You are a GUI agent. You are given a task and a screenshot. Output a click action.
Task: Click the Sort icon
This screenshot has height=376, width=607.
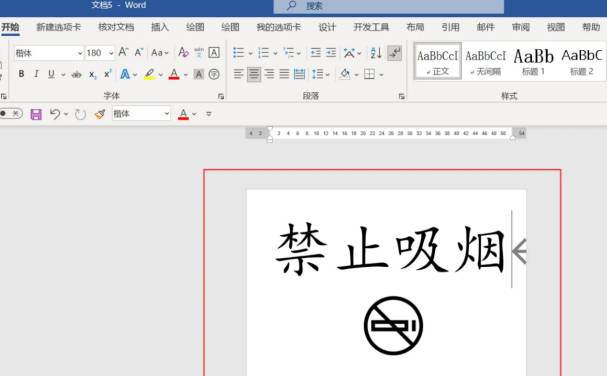(x=376, y=53)
